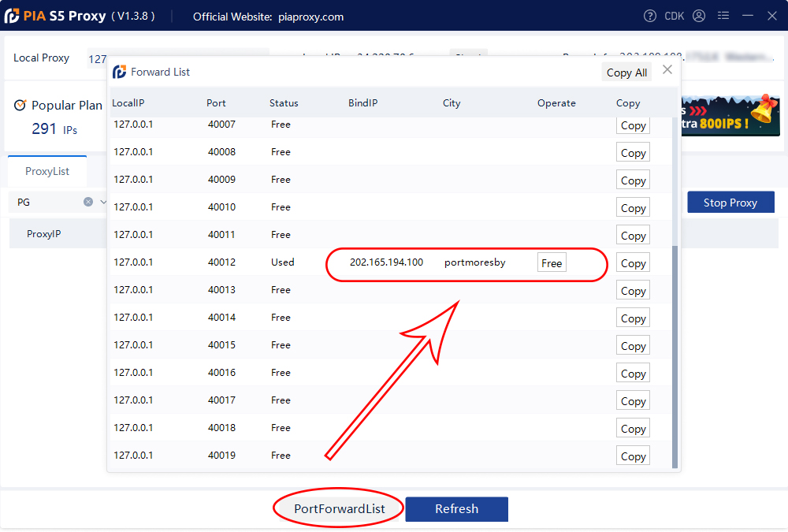Open the piaproxy.com website link
This screenshot has width=788, height=532.
pos(311,17)
